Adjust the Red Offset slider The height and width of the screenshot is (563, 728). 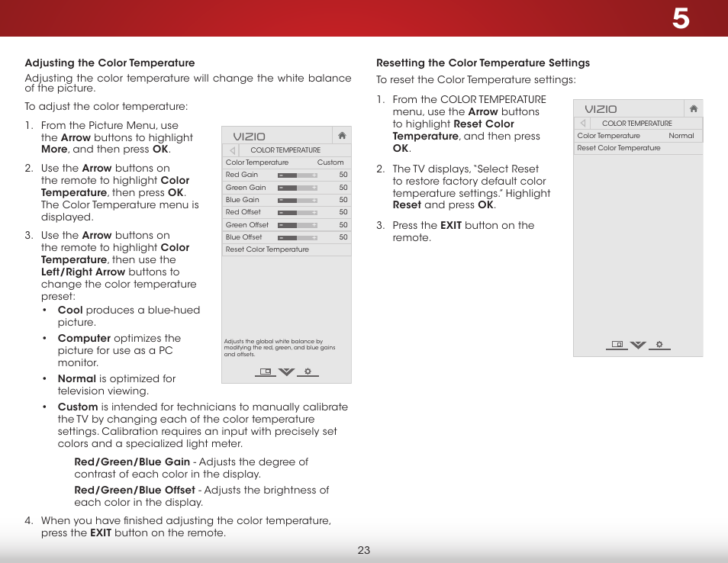tap(298, 213)
